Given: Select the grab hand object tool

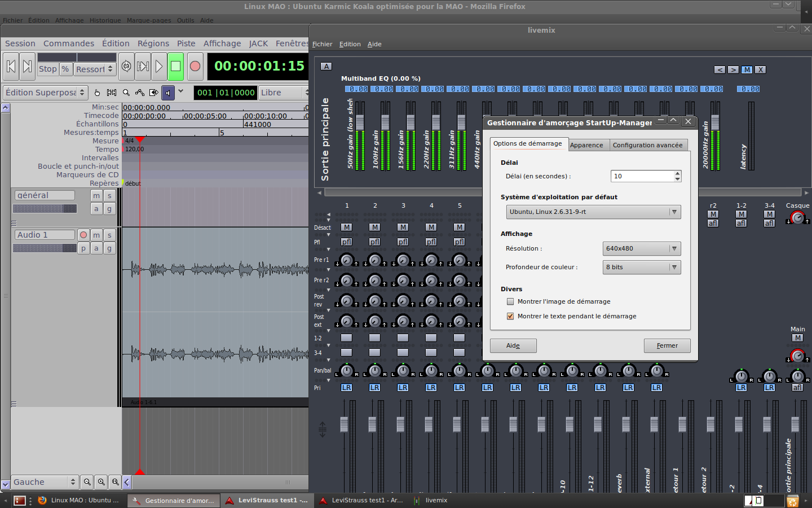Looking at the screenshot, I should click(97, 93).
